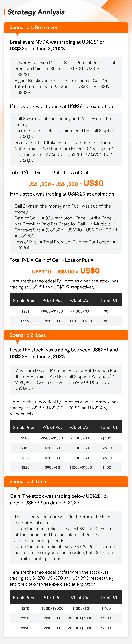
Task: Click the Strategy Analysis heading
Action: pyautogui.click(x=36, y=12)
